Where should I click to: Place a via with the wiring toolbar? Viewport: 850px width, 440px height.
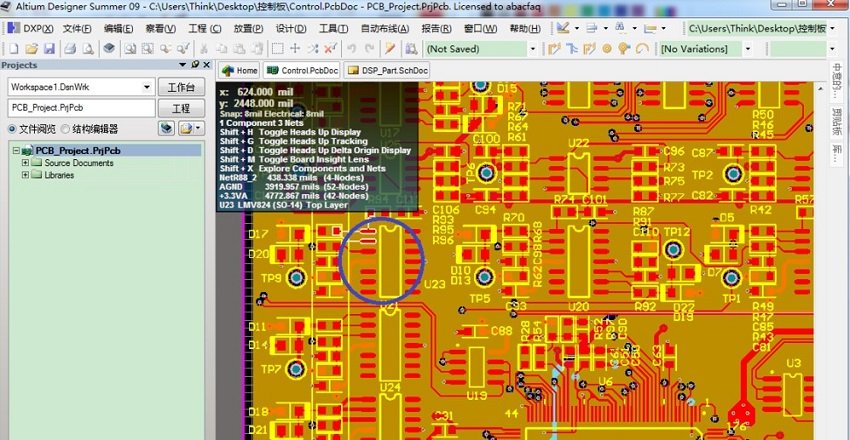tap(624, 49)
